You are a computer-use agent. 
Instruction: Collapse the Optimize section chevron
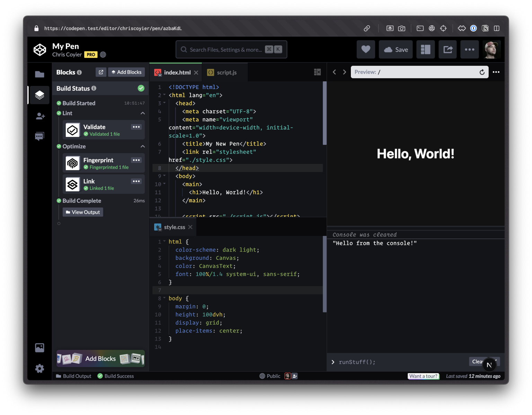pos(142,146)
